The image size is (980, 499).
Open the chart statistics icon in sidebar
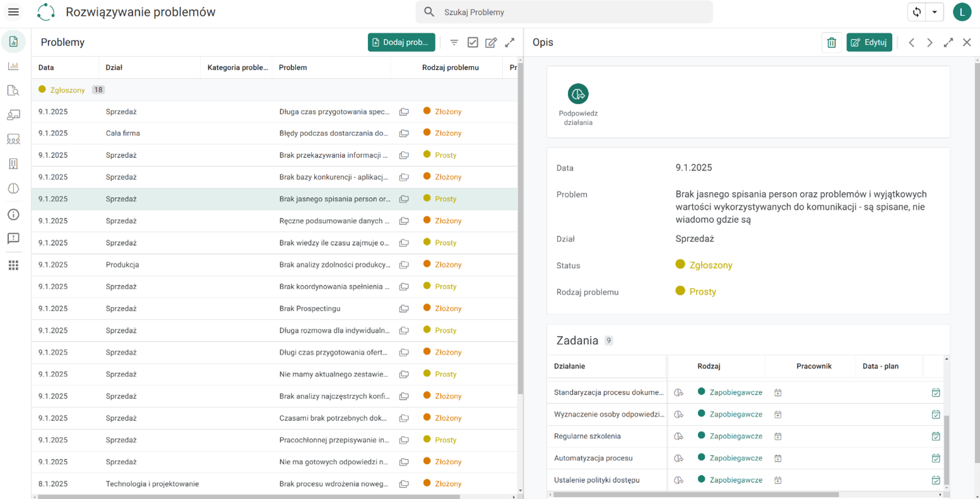(x=13, y=66)
